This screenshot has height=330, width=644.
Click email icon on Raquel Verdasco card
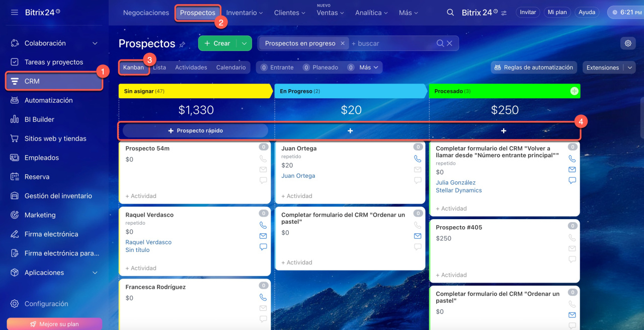263,236
